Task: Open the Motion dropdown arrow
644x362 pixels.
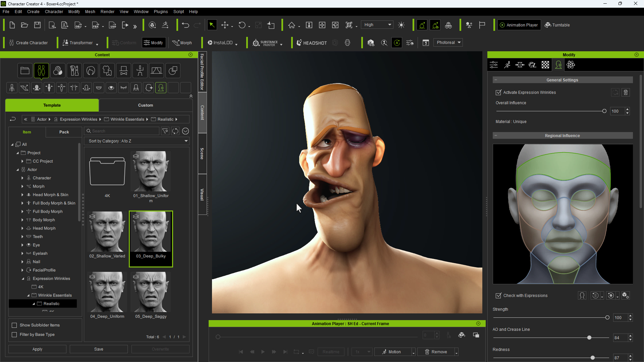Action: (413, 352)
